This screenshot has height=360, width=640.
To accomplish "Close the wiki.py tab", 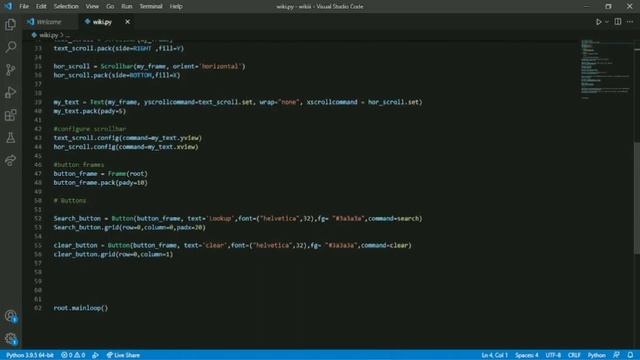I will click(127, 22).
